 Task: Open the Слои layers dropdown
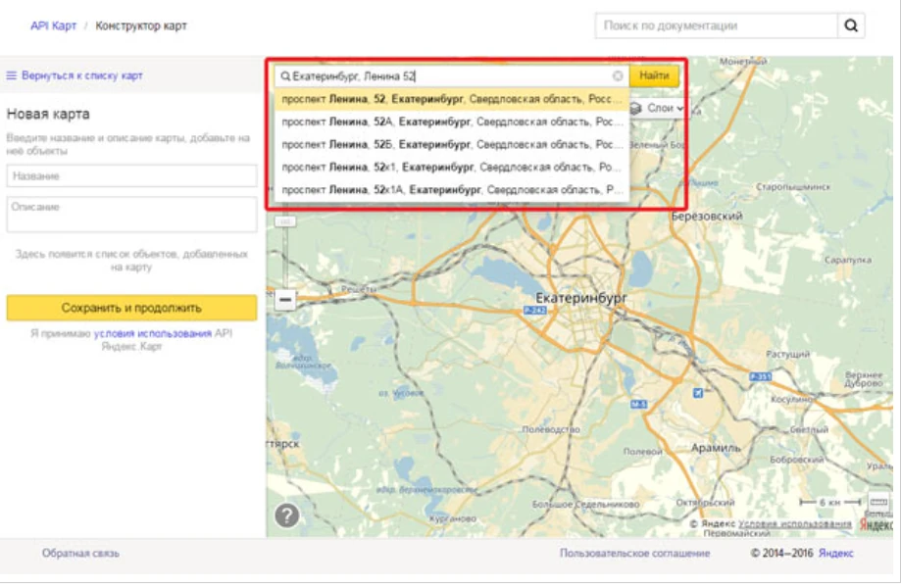click(659, 108)
